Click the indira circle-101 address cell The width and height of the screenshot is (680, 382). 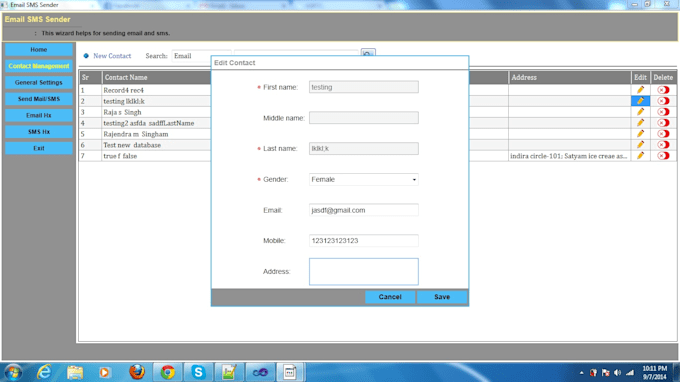(569, 156)
